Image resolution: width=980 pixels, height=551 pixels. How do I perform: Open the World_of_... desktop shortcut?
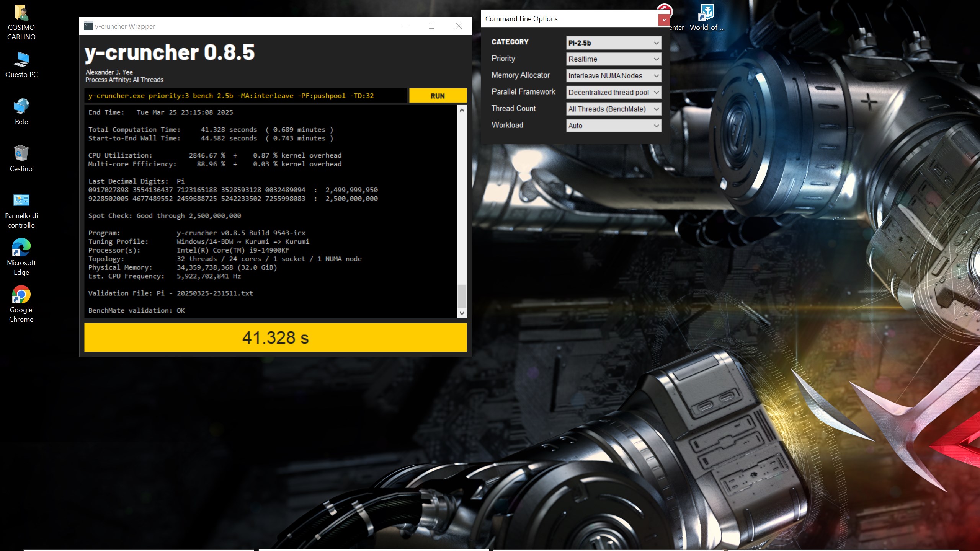coord(707,18)
